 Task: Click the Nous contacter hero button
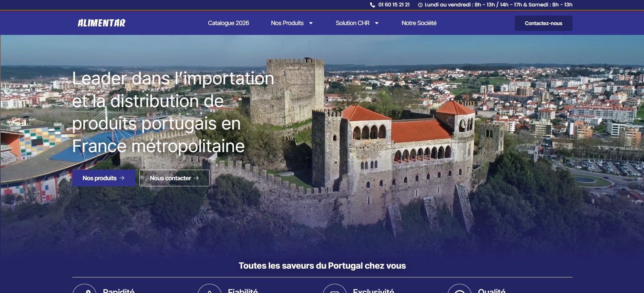[174, 178]
